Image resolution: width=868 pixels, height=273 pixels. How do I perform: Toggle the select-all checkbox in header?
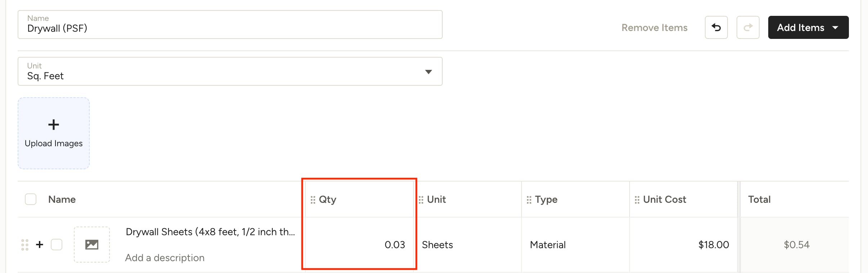pyautogui.click(x=31, y=199)
